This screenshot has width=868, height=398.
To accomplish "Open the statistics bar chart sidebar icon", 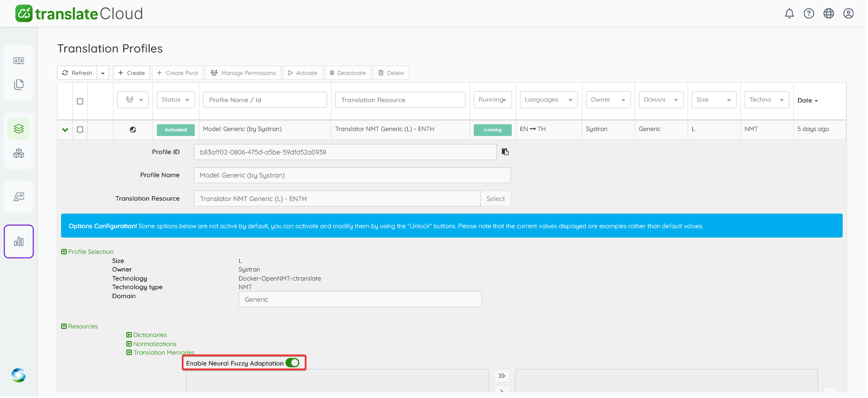I will pos(19,242).
